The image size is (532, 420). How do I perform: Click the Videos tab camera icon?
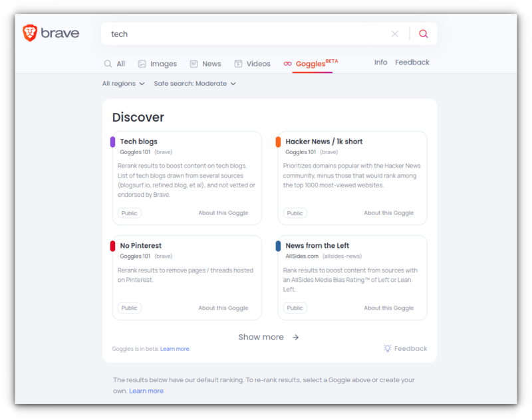tap(238, 63)
